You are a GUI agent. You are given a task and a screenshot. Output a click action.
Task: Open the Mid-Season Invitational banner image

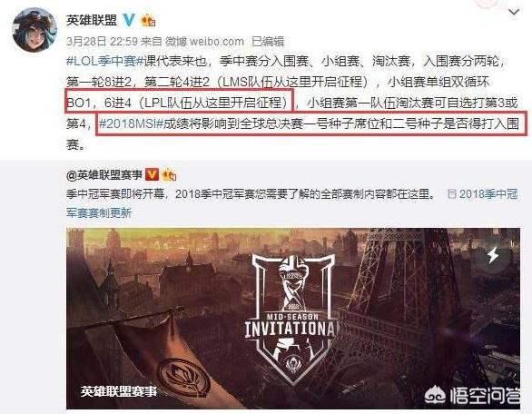(293, 319)
